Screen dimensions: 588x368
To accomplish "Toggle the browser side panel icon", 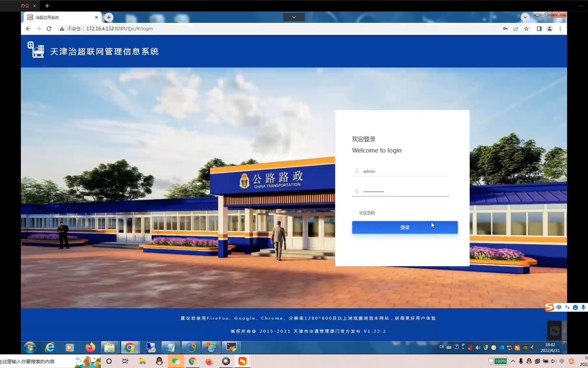I will 539,29.
